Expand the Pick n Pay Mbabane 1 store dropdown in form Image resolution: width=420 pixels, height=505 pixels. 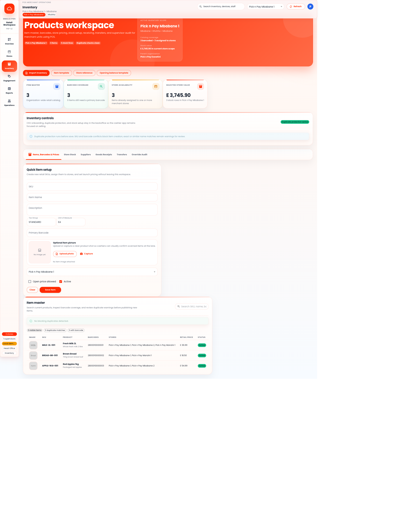tap(92, 272)
